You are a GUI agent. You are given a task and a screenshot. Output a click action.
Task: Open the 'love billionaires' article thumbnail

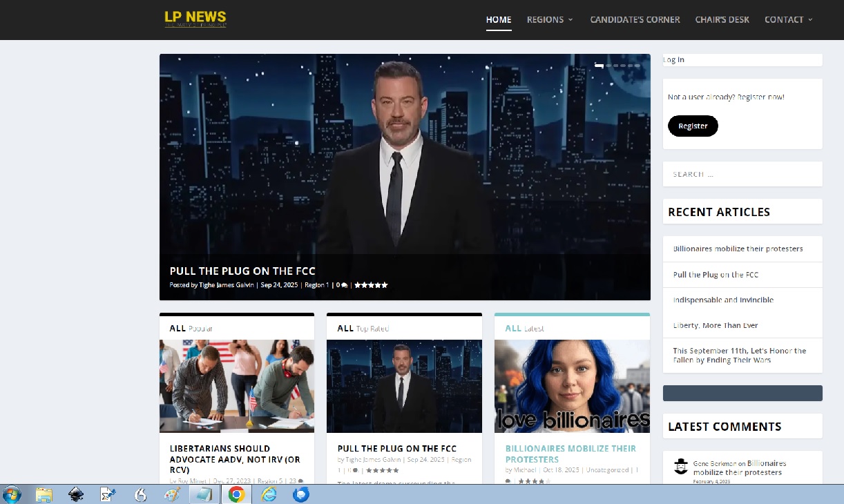(572, 386)
